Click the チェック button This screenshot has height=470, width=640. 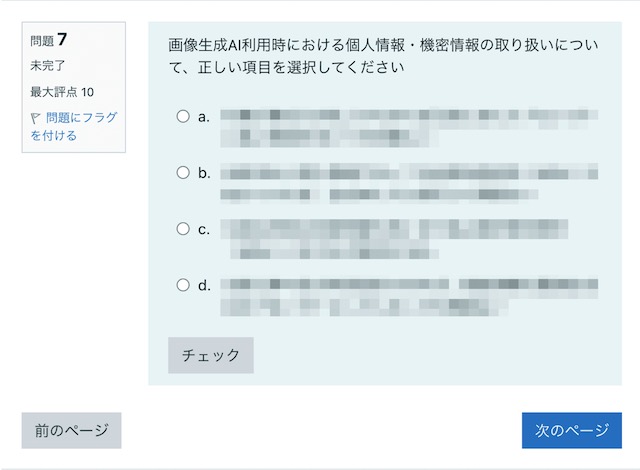(211, 355)
